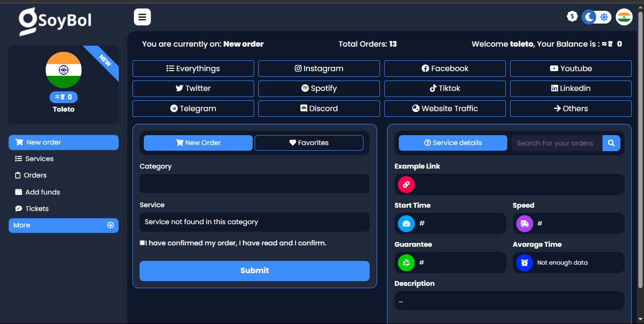
Task: Click the Search For your orders field
Action: [556, 143]
